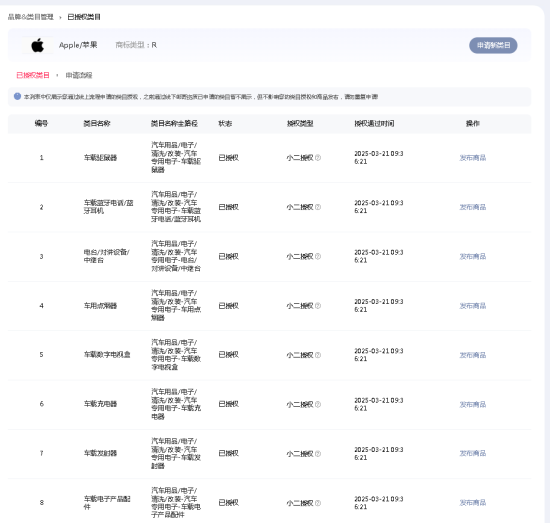This screenshot has width=550, height=523.
Task: Click 发布商品 link in row 1
Action: (x=473, y=158)
